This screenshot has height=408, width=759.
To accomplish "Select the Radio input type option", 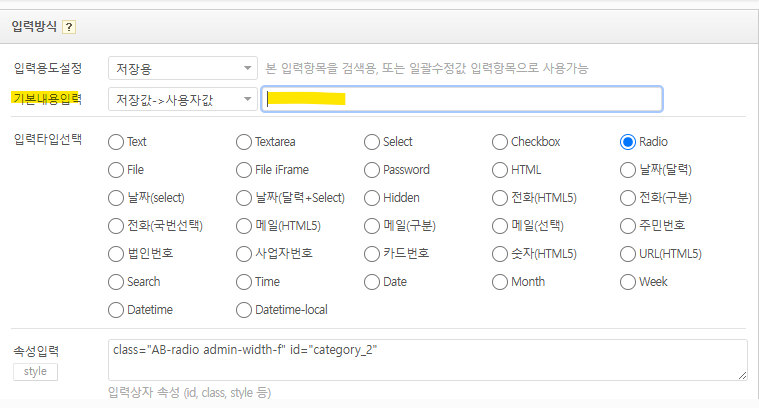I will pos(628,142).
